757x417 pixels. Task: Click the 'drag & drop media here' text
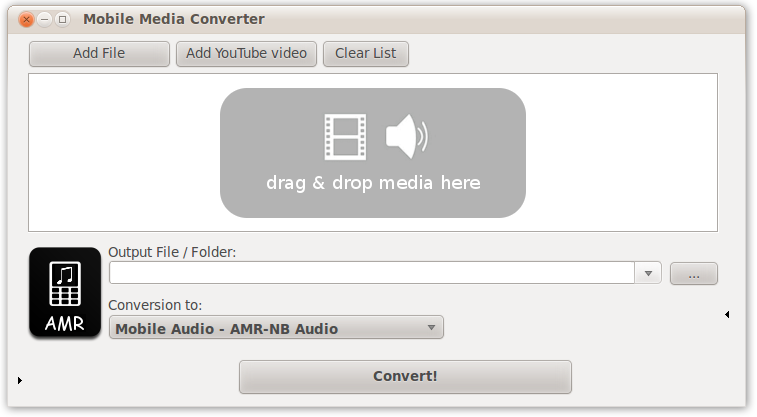click(373, 183)
